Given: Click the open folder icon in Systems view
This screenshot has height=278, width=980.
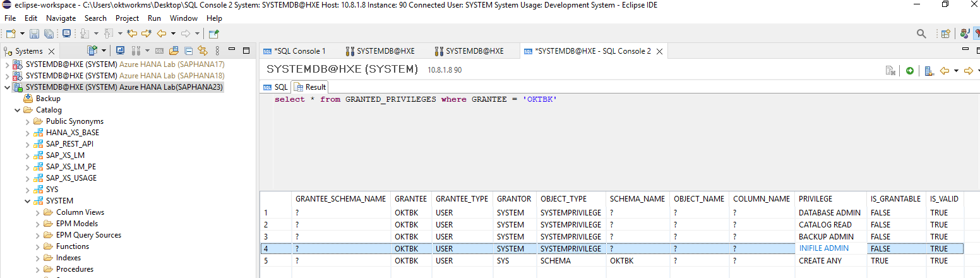Looking at the screenshot, I should [174, 51].
